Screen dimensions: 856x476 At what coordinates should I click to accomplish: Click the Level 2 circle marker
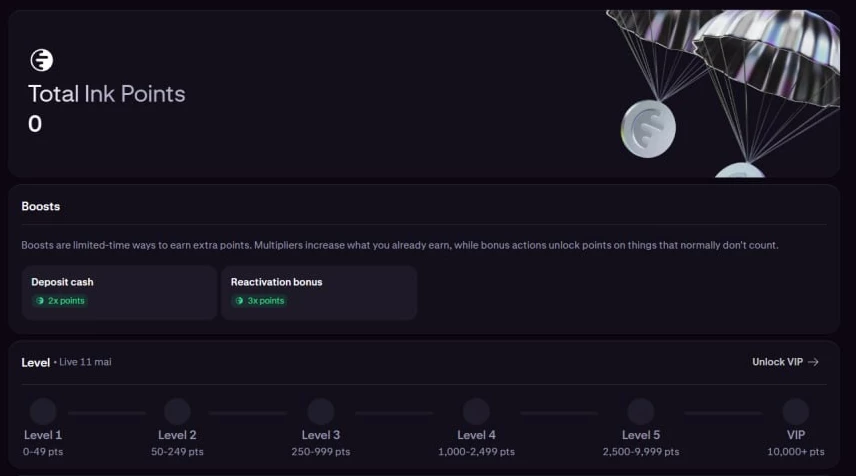pyautogui.click(x=177, y=411)
